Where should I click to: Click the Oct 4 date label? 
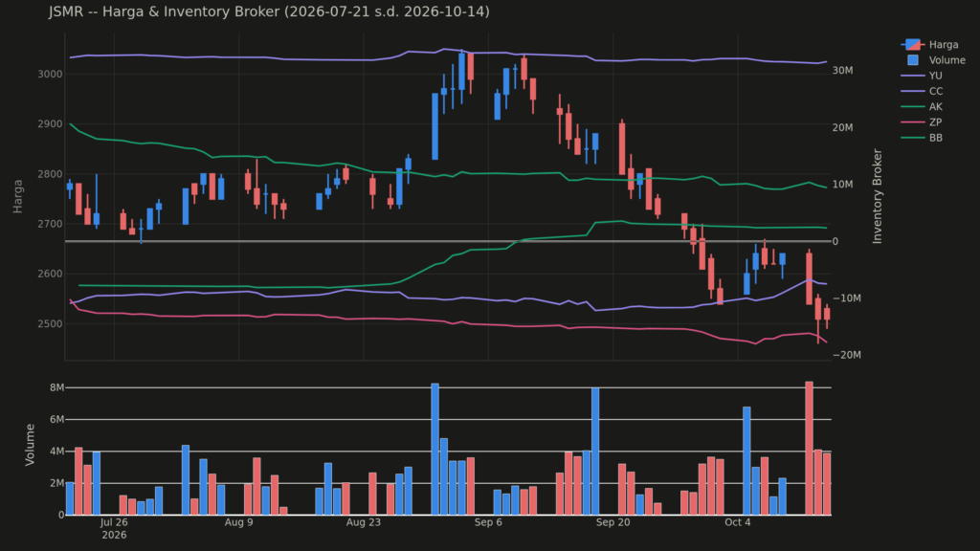[x=738, y=522]
